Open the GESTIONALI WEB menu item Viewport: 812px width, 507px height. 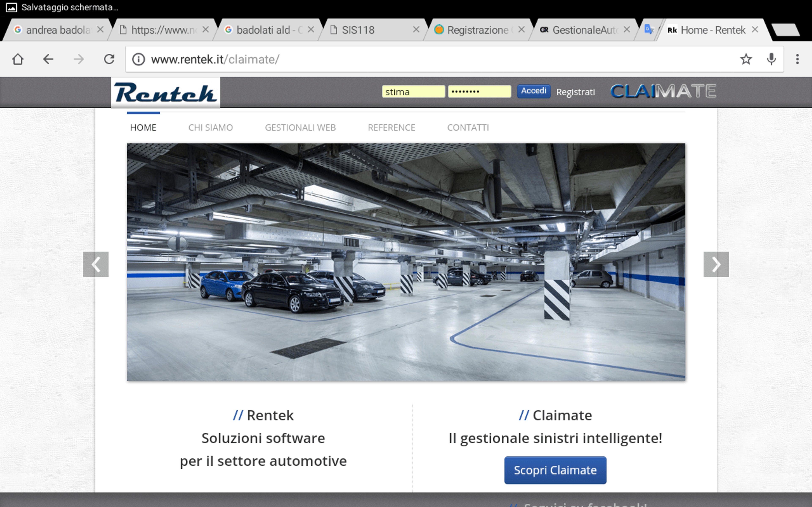click(300, 127)
